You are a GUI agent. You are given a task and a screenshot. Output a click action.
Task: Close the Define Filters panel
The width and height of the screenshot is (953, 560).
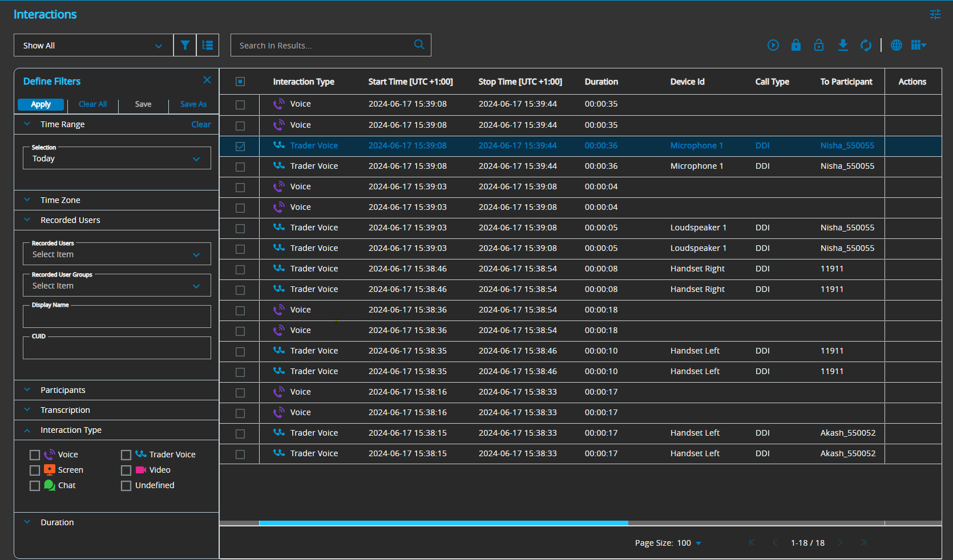(x=207, y=80)
